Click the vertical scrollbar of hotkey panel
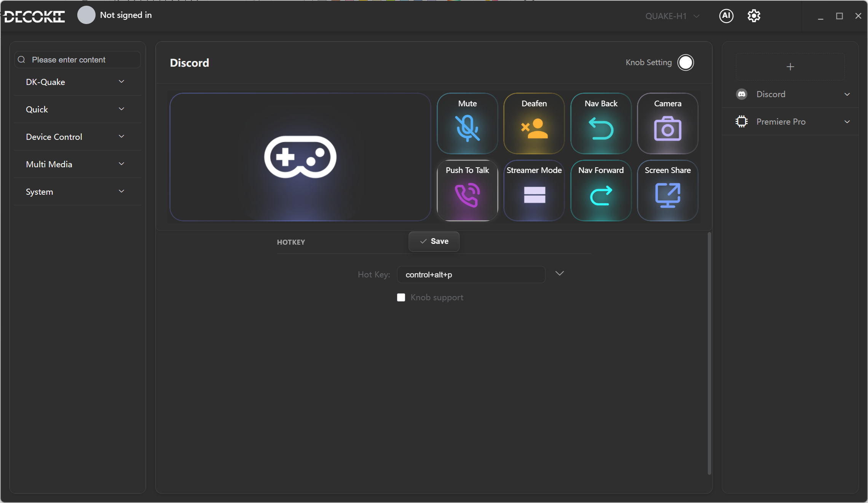This screenshot has width=868, height=503. coord(709,353)
